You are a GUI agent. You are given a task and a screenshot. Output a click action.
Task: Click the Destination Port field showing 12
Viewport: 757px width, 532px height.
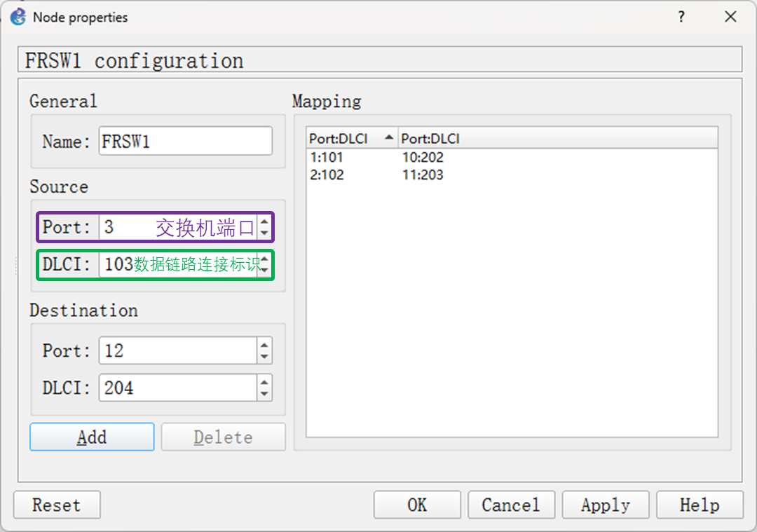coord(178,350)
